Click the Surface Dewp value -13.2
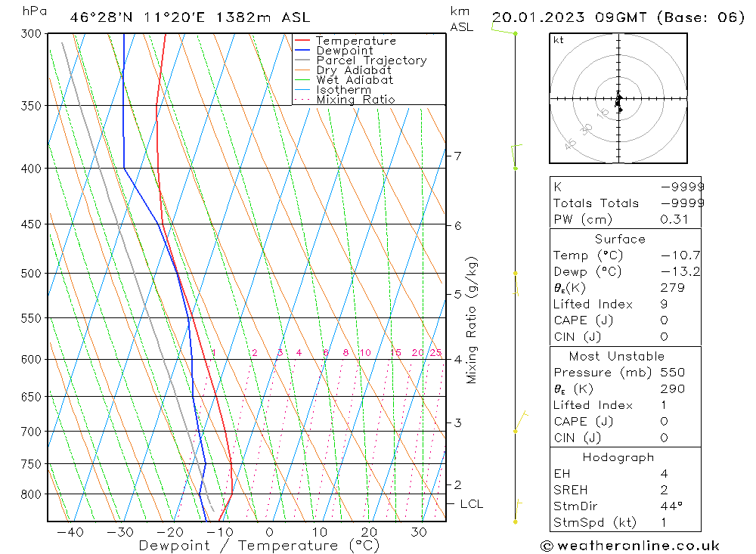The width and height of the screenshot is (756, 554). pyautogui.click(x=680, y=271)
